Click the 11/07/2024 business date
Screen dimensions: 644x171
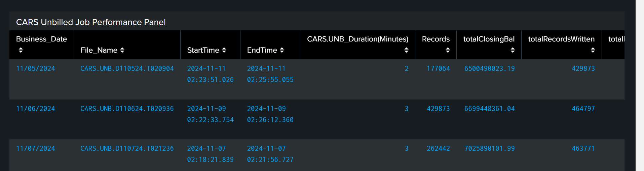[x=35, y=148]
